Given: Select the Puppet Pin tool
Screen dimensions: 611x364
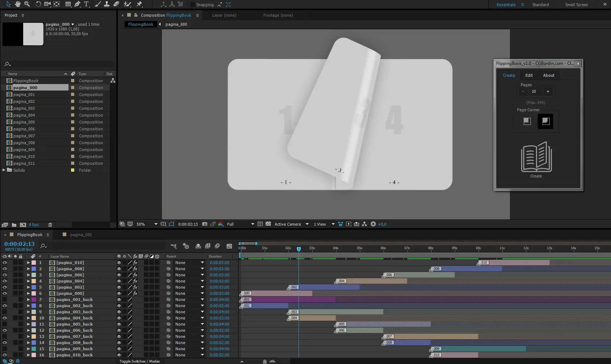Looking at the screenshot, I should coord(140,4).
